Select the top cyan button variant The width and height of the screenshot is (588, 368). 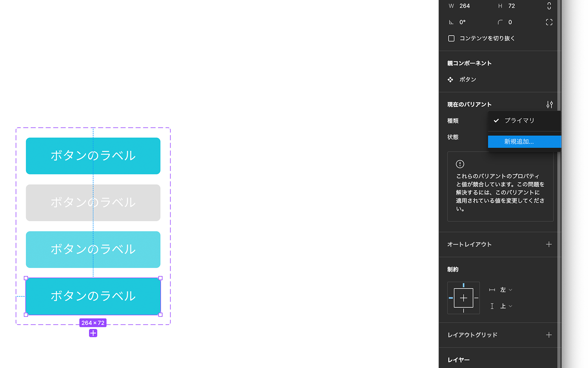[x=93, y=156]
